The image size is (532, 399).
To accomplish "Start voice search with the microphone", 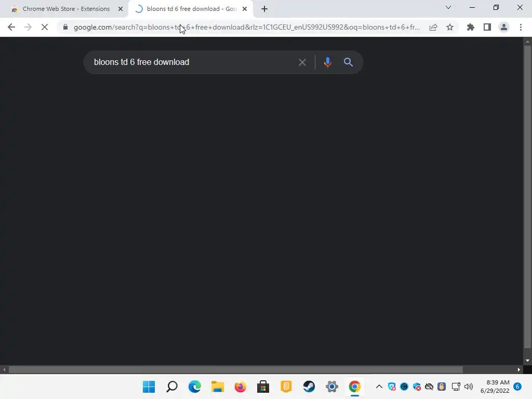I will click(328, 62).
